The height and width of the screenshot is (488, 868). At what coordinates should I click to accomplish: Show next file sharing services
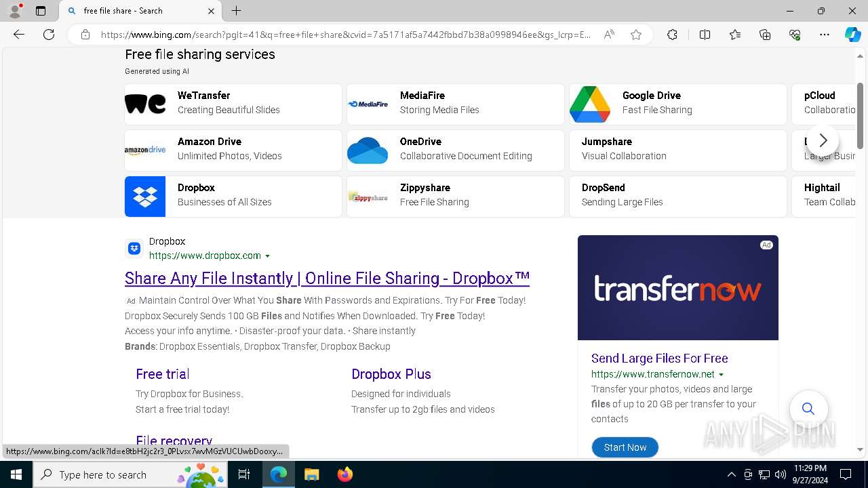point(823,141)
